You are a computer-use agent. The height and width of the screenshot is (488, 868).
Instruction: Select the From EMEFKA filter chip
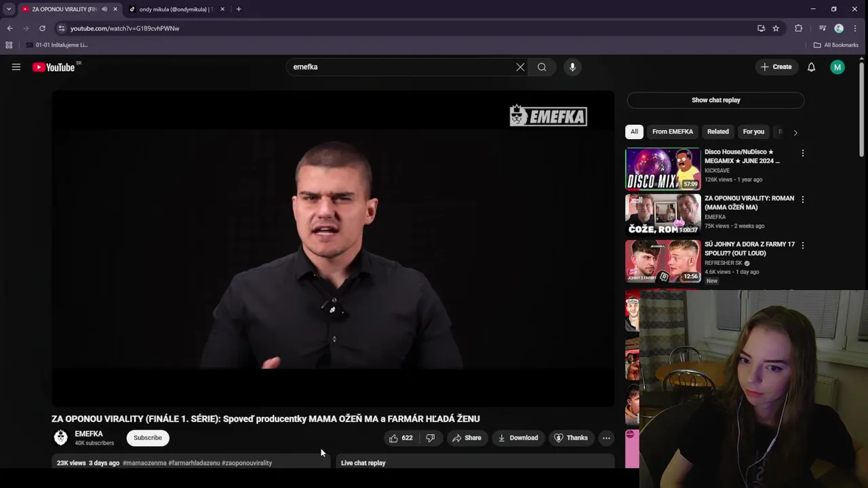coord(673,131)
